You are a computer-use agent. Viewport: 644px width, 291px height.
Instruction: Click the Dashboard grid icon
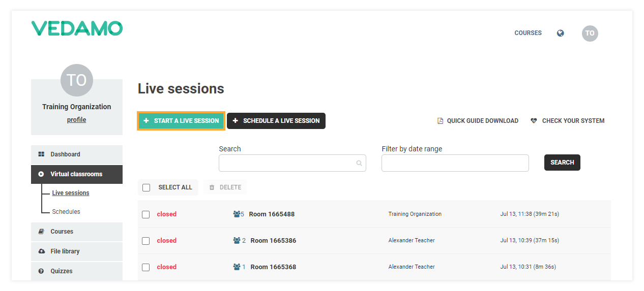pyautogui.click(x=41, y=154)
